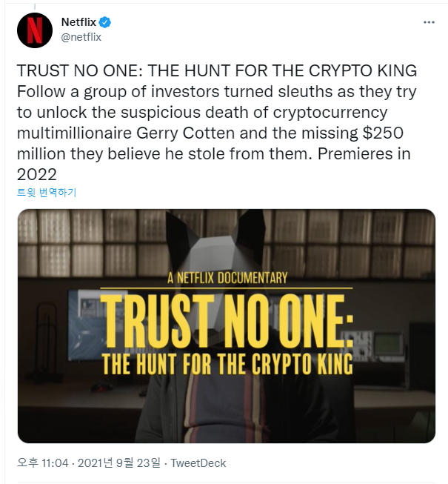Click the "$250" amount in tweet
Image resolution: width=448 pixels, height=484 pixels.
click(382, 136)
